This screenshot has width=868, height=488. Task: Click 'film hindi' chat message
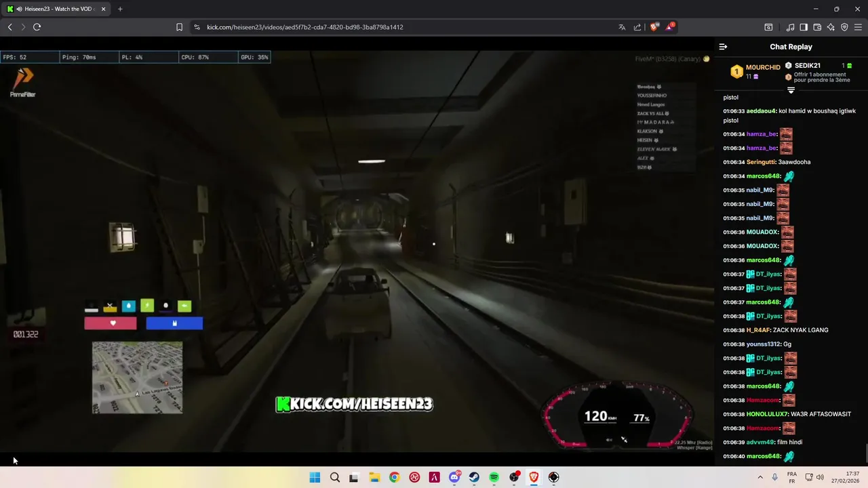791,442
